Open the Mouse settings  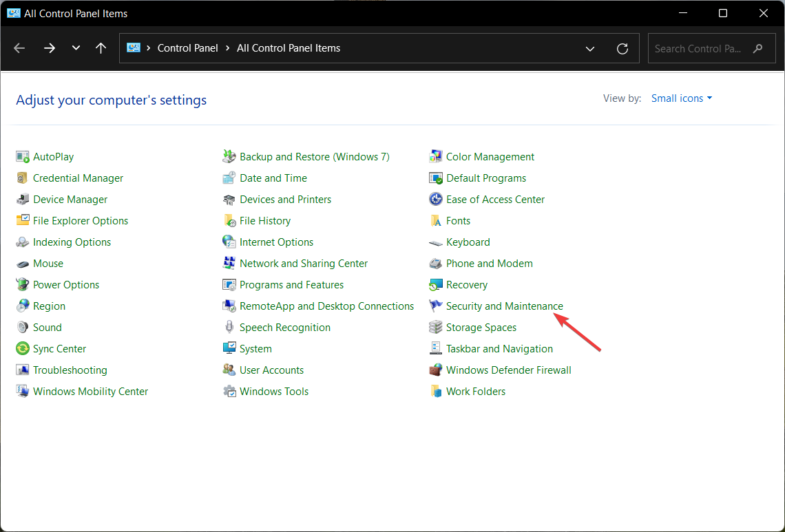[x=48, y=263]
